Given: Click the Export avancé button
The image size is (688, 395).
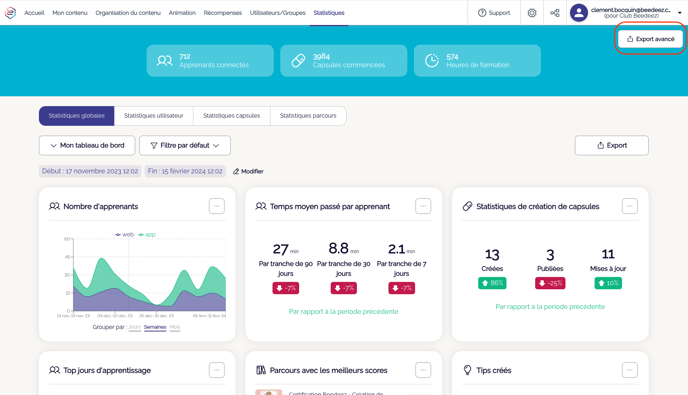Looking at the screenshot, I should pos(650,39).
